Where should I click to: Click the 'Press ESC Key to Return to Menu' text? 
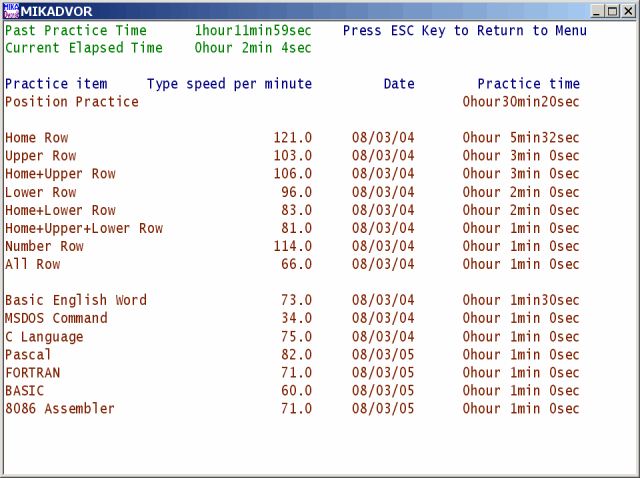pyautogui.click(x=464, y=31)
